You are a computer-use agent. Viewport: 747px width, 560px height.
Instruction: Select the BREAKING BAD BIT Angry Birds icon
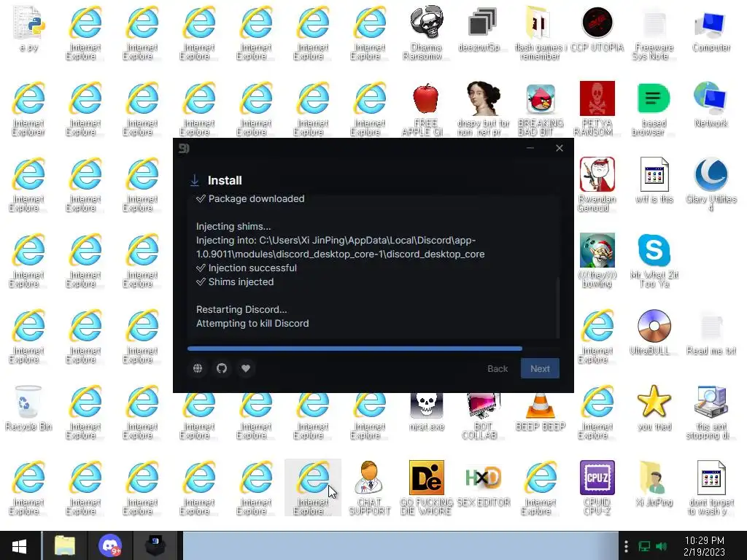(540, 109)
